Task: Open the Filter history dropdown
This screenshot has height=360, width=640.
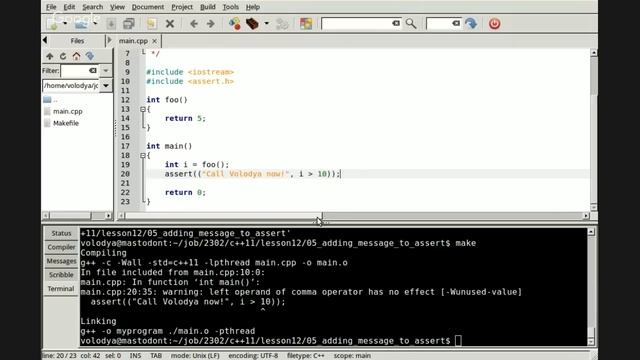Action: [x=106, y=71]
